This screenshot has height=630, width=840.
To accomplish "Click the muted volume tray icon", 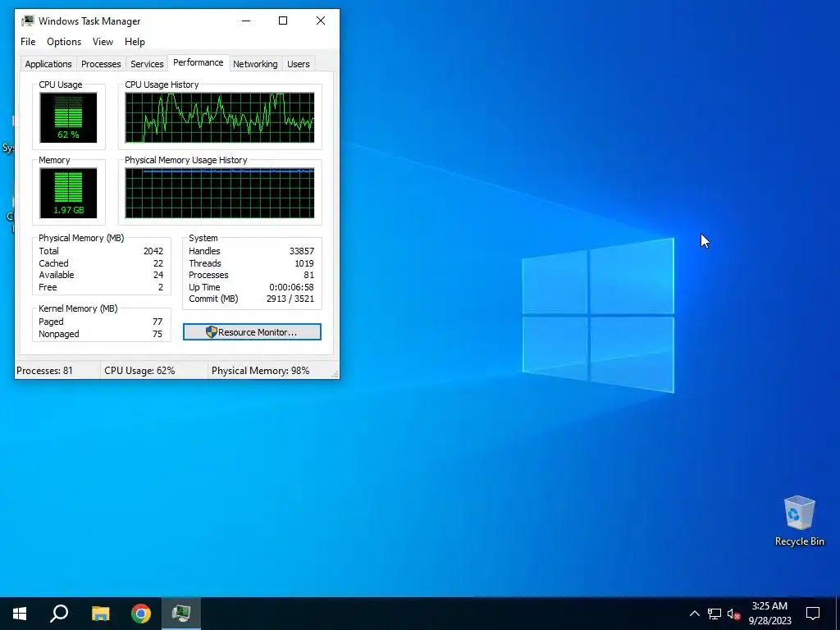I will (734, 614).
